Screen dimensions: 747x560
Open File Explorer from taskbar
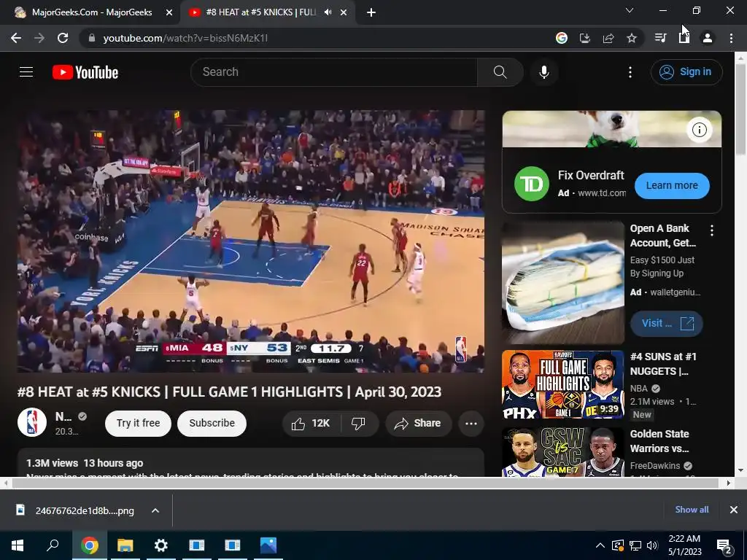tap(125, 545)
